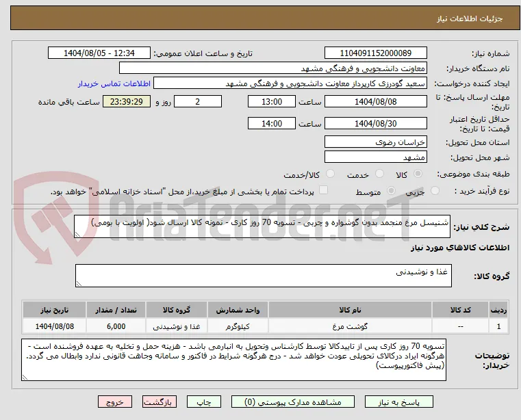Select the کالا/خدمت radio button
Screen dimensions: 521x420
[x=330, y=174]
